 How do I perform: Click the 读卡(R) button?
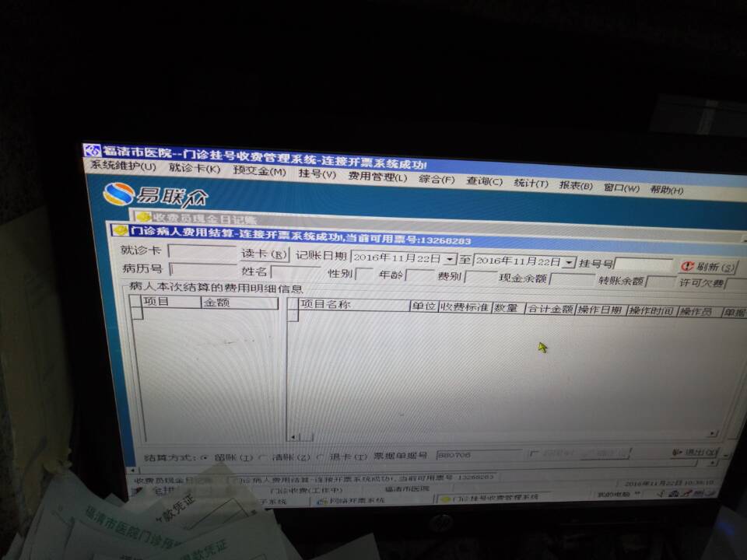pos(264,254)
